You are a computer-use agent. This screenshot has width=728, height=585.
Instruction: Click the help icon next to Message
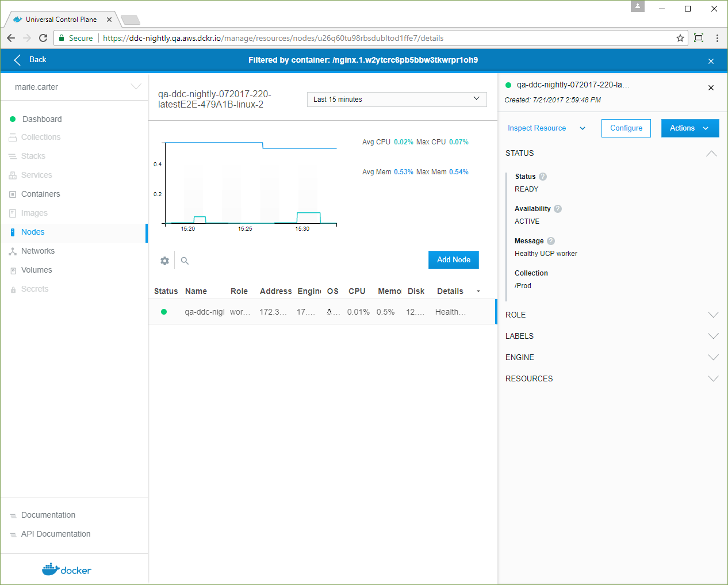click(x=551, y=241)
